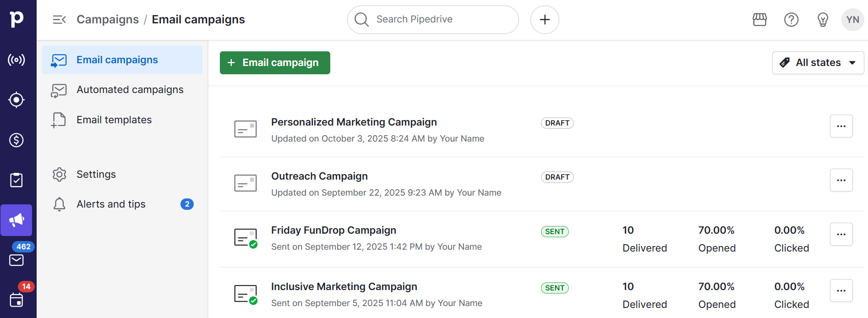Open Leads radar icon in sidebar
The height and width of the screenshot is (318, 868).
[x=16, y=60]
